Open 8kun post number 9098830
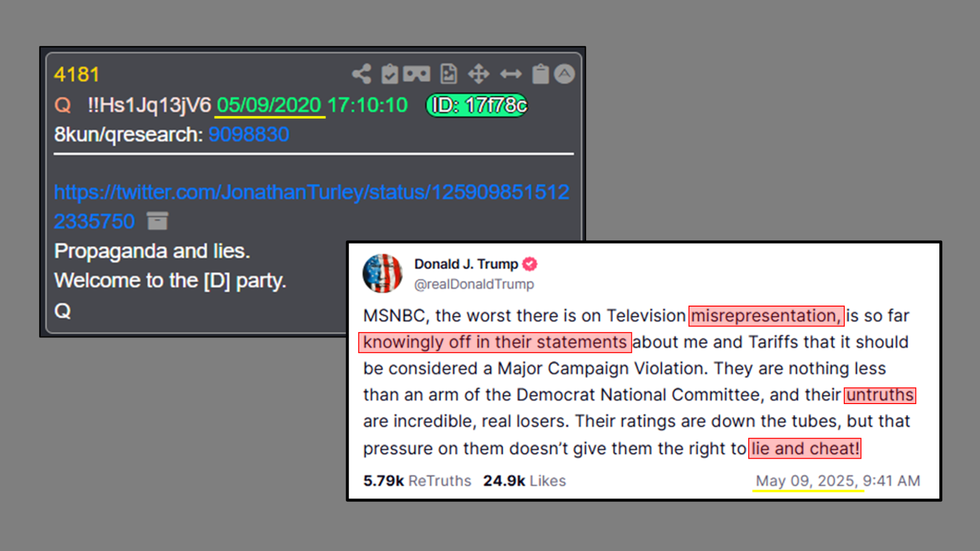The image size is (980, 551). point(249,135)
